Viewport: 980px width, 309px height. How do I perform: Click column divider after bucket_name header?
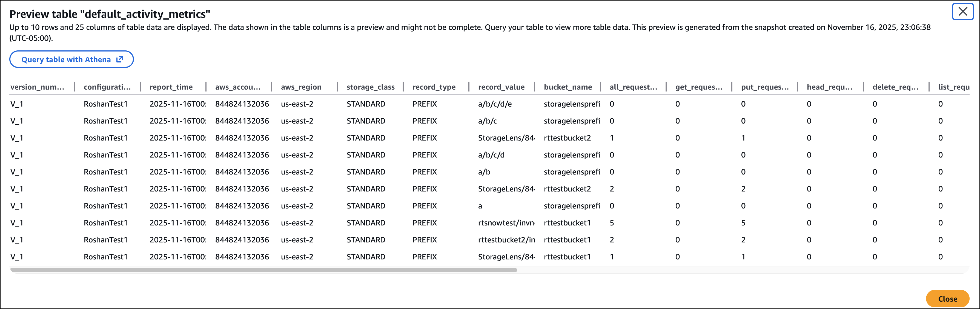[x=601, y=87]
